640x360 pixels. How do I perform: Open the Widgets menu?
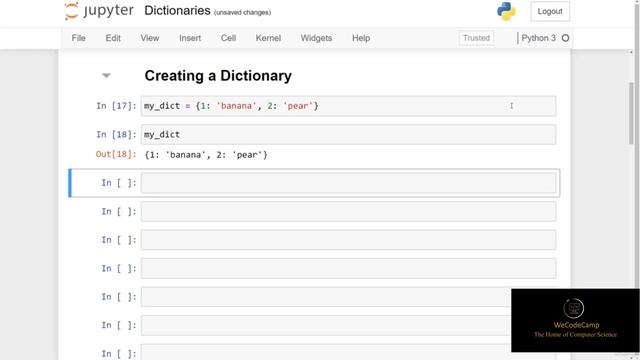pos(316,38)
